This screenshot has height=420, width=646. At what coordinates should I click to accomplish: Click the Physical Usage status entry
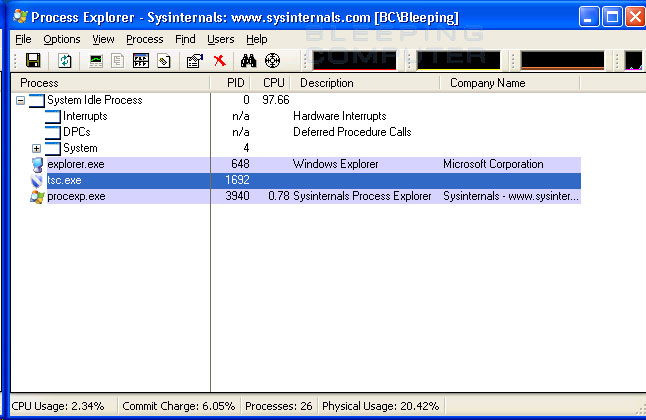coord(380,406)
